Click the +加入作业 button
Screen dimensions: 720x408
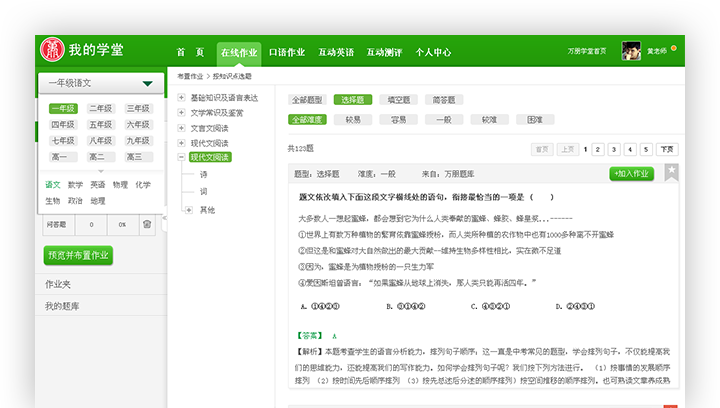[631, 173]
